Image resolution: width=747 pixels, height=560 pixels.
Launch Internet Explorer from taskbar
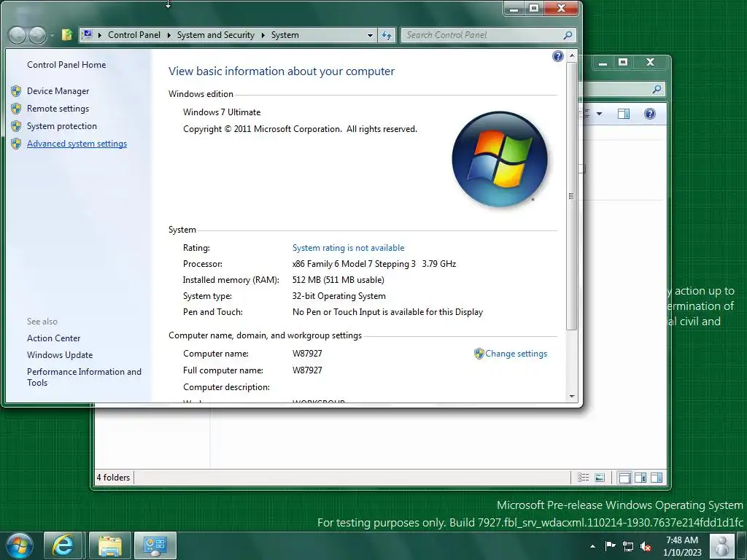63,545
